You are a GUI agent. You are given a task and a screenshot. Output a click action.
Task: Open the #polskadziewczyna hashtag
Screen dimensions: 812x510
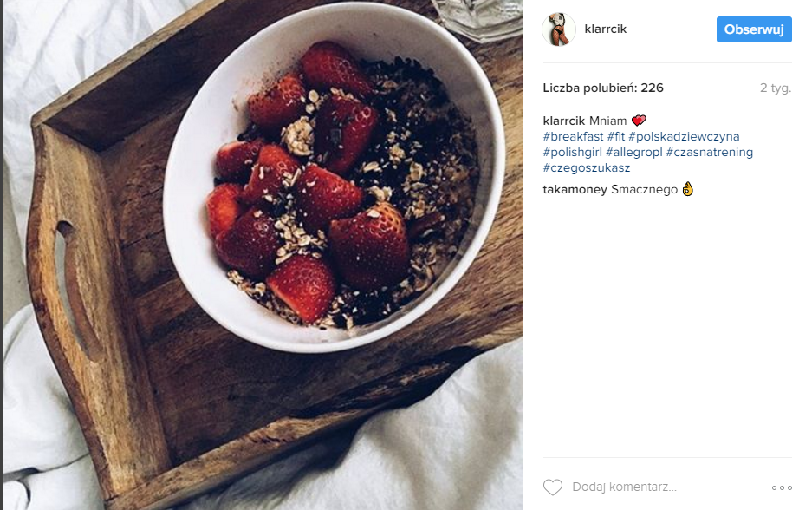pyautogui.click(x=684, y=136)
